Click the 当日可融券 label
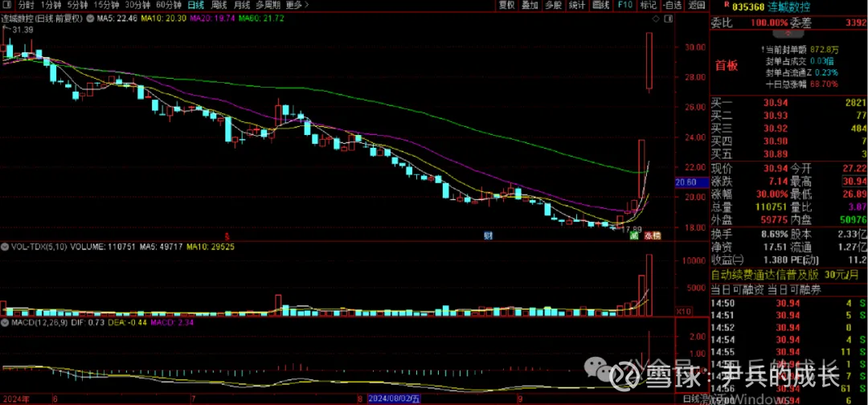The height and width of the screenshot is (405, 868). (795, 289)
